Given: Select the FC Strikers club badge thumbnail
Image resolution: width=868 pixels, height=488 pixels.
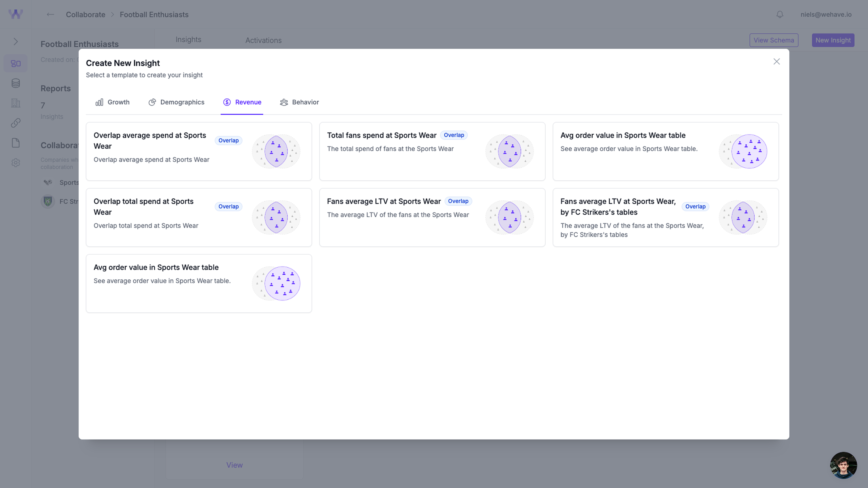Looking at the screenshot, I should (x=48, y=201).
